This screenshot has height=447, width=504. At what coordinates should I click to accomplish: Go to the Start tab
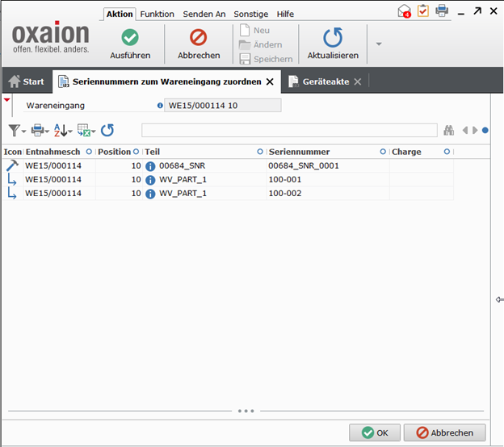click(x=27, y=81)
